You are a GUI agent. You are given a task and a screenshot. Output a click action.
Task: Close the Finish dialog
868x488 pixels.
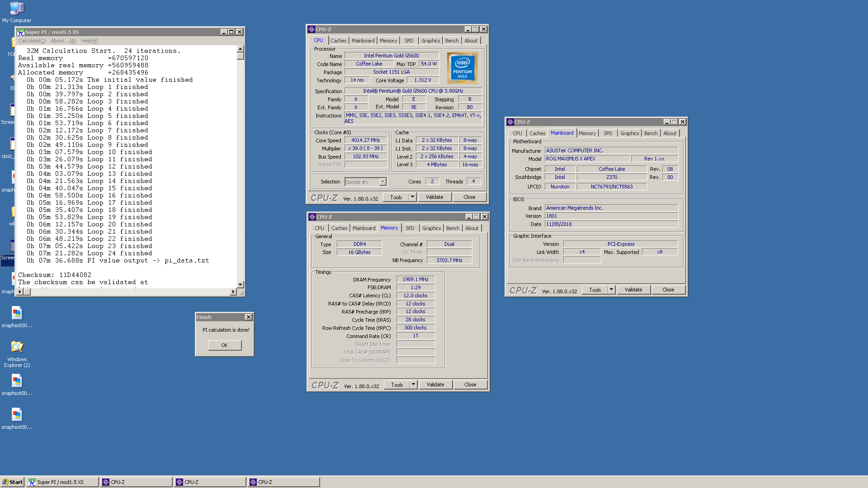click(248, 317)
